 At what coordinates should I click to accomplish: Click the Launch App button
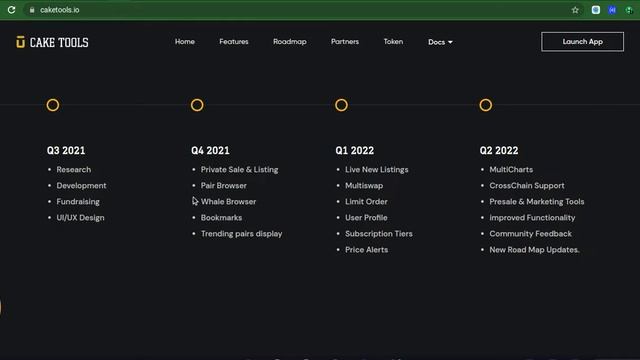click(582, 42)
